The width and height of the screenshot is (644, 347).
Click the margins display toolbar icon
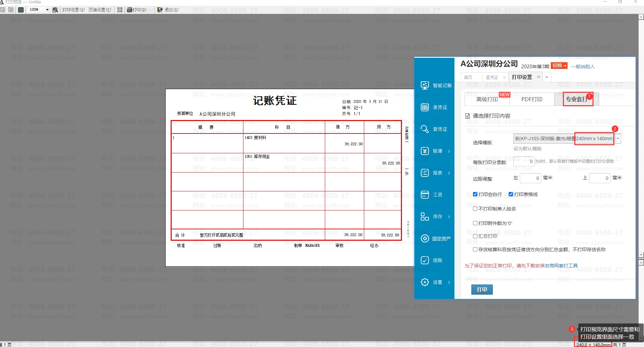click(x=120, y=10)
